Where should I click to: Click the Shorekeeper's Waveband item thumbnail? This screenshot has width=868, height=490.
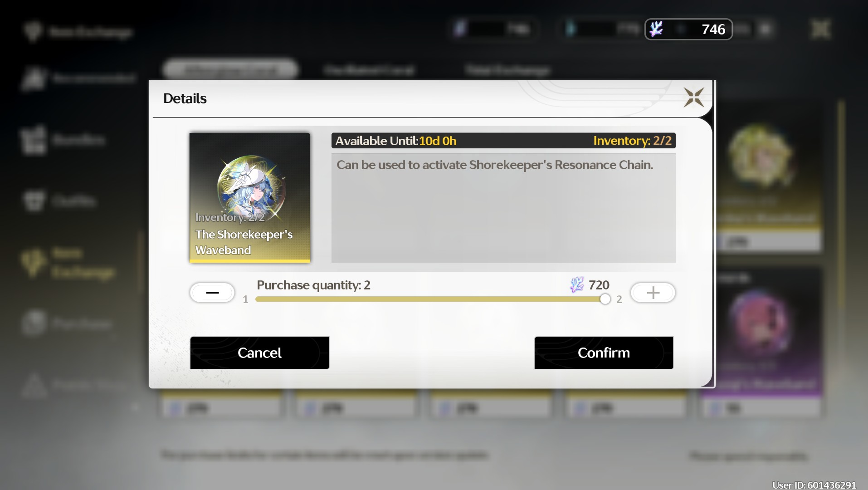[250, 197]
